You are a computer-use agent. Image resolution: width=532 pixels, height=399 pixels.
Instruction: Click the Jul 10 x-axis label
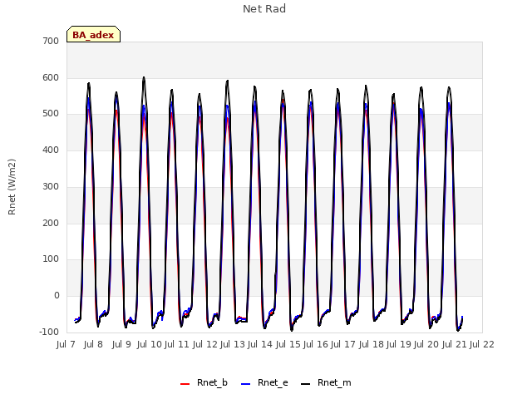click(150, 344)
